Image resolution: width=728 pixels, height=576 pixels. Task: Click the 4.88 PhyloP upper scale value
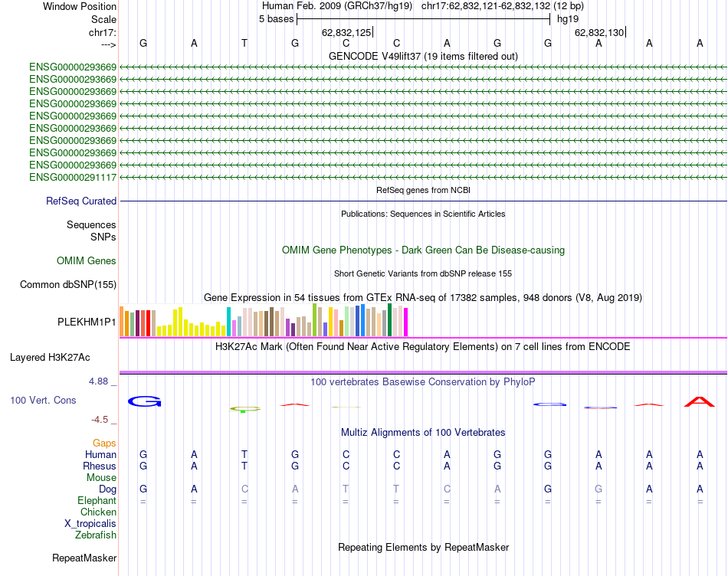[98, 381]
